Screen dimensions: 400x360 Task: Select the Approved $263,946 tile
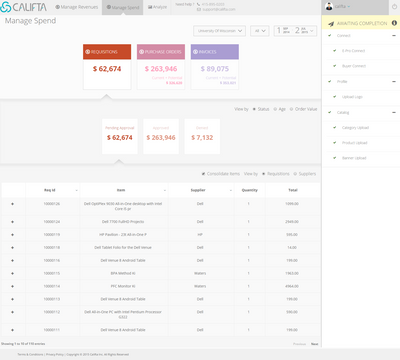click(x=161, y=136)
